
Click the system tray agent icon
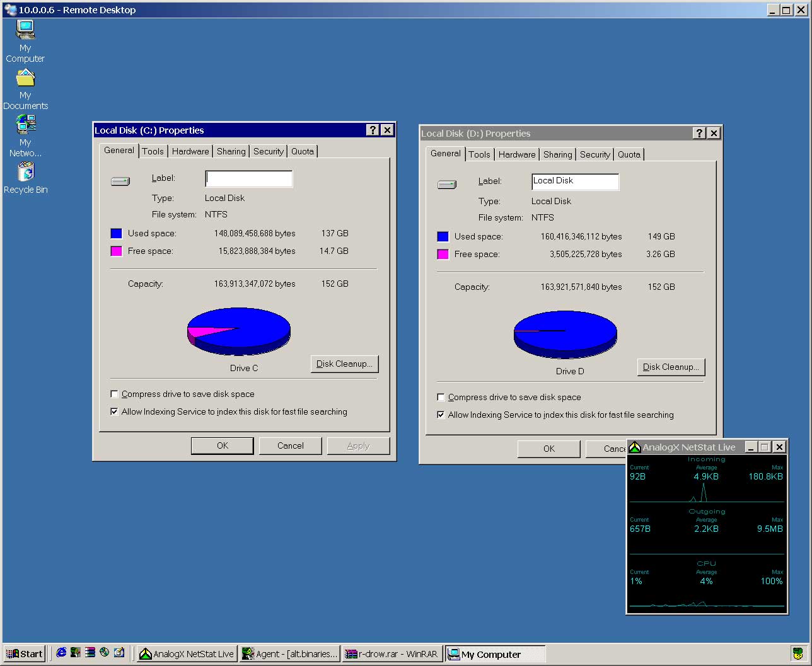point(797,653)
